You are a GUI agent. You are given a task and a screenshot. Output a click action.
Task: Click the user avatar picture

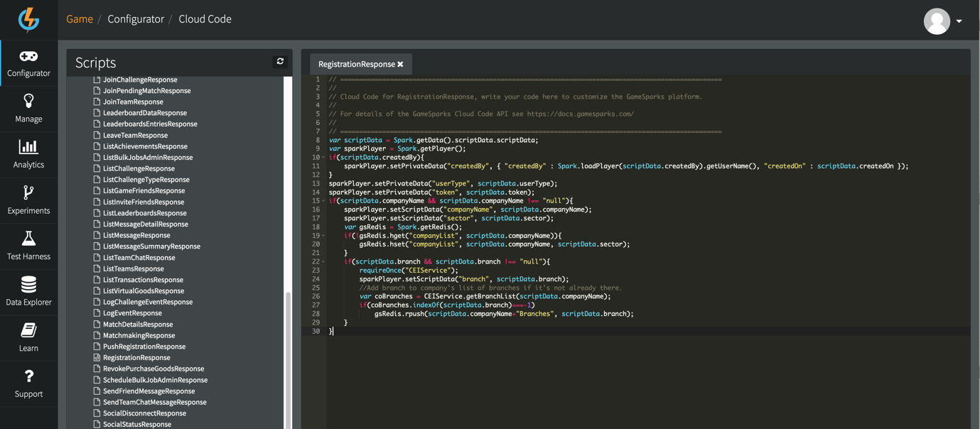[937, 21]
